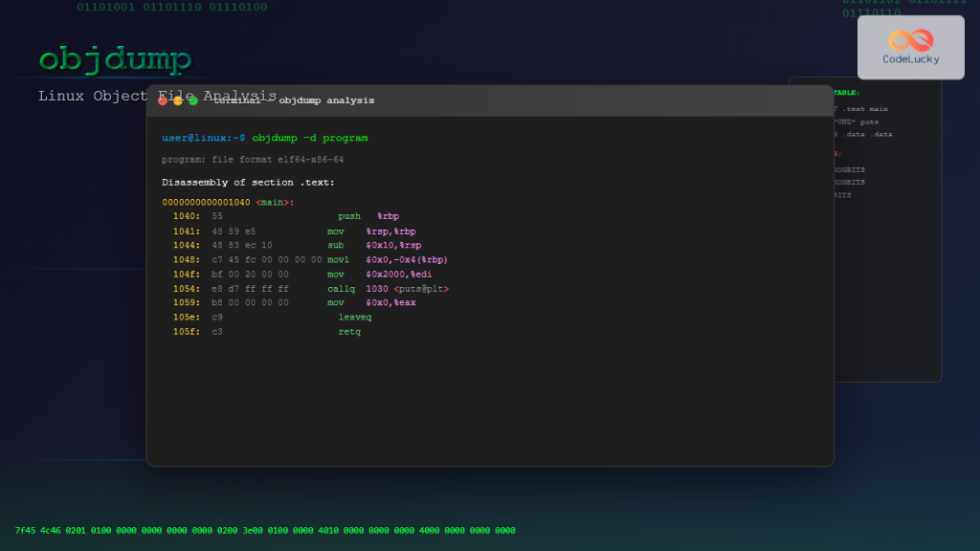Expand the 0000000000001040 <main> block
The width and height of the screenshot is (980, 551).
[x=226, y=202]
